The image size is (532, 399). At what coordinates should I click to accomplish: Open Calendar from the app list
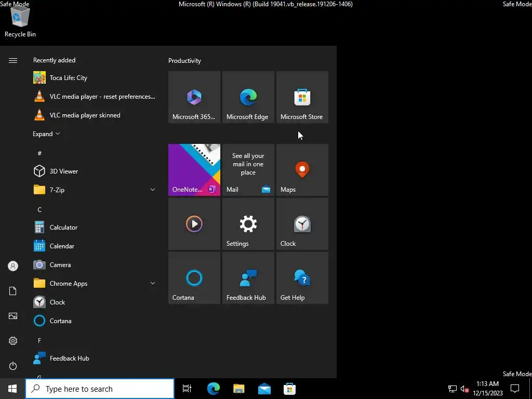click(95, 246)
